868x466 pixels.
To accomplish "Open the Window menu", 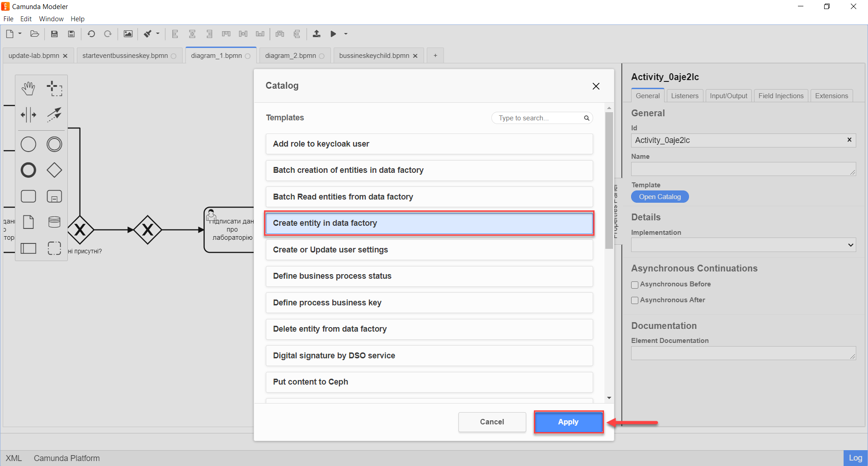I will 51,19.
